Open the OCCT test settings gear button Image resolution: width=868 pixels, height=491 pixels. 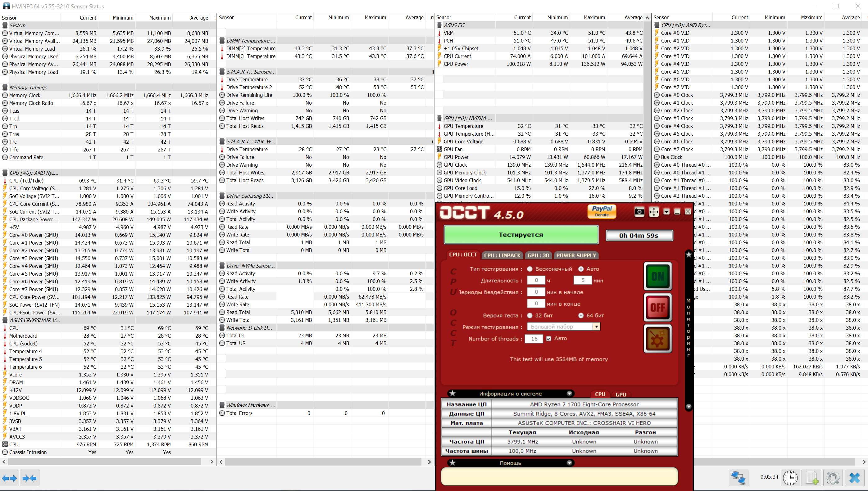[657, 339]
